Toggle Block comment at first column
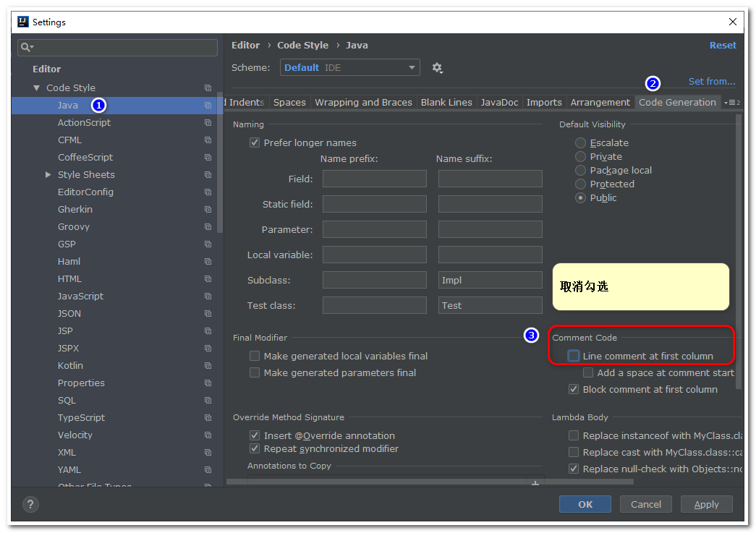Viewport: 756px width, 533px height. 574,389
